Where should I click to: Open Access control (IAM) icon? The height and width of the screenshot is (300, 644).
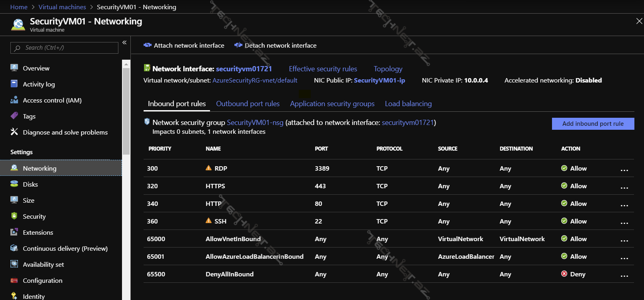14,100
